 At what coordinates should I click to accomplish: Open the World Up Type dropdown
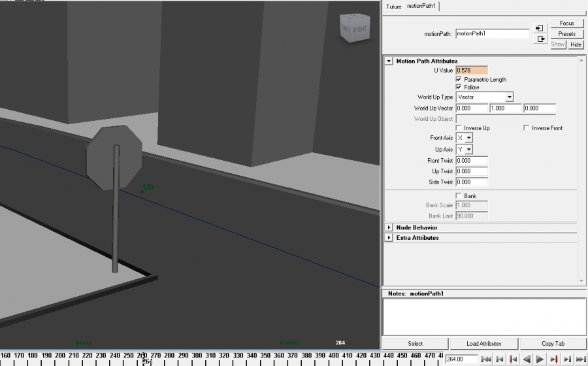click(x=484, y=97)
